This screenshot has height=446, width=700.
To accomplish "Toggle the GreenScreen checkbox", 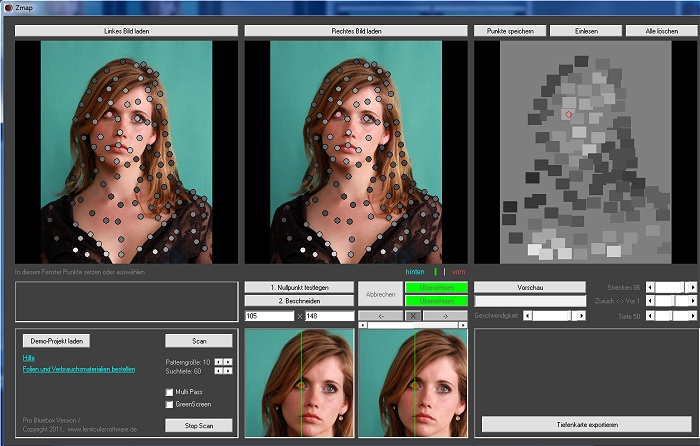I will [169, 404].
